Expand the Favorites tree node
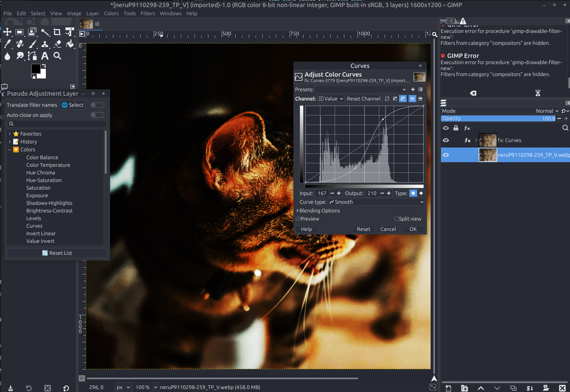570x392 pixels. 10,134
